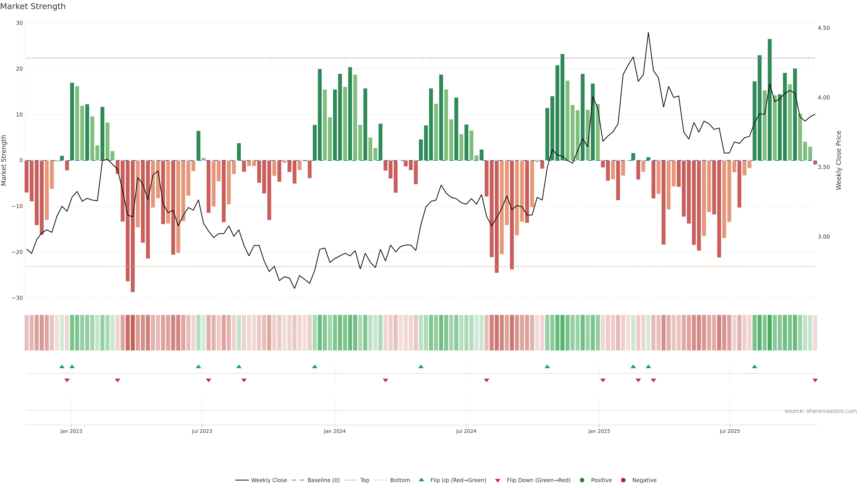The image size is (868, 488).
Task: Click the leftmost green flip-up triangle marker
Action: click(x=62, y=366)
